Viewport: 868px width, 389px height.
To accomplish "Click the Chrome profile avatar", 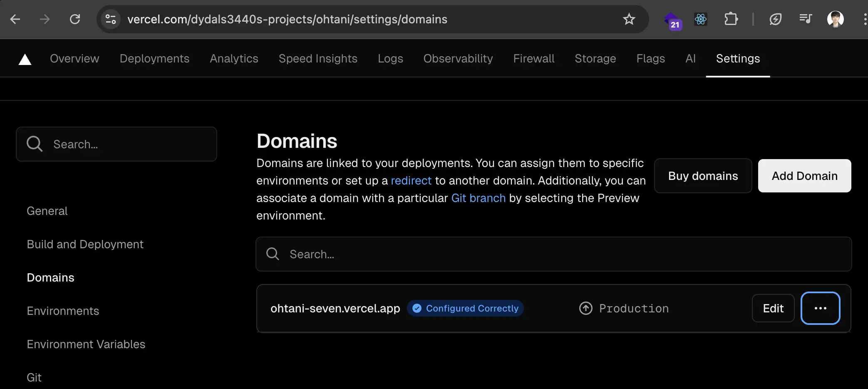I will 835,19.
